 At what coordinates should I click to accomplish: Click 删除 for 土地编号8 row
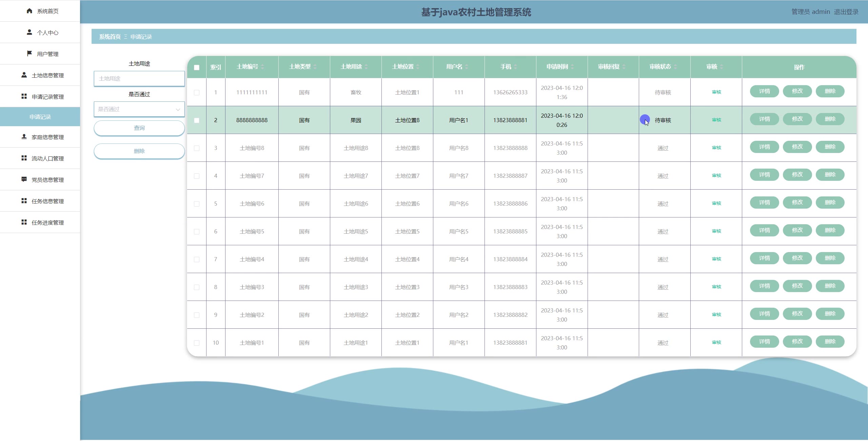pos(830,147)
